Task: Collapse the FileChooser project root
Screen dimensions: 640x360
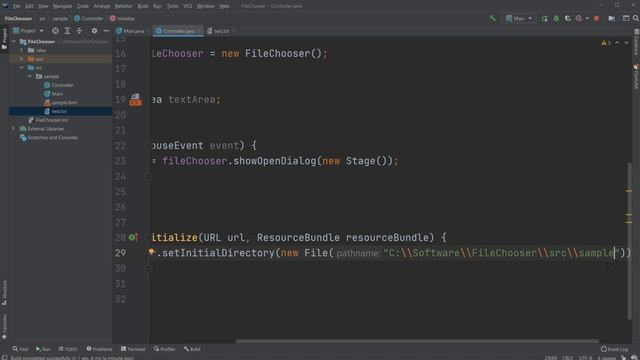Action: click(x=13, y=42)
